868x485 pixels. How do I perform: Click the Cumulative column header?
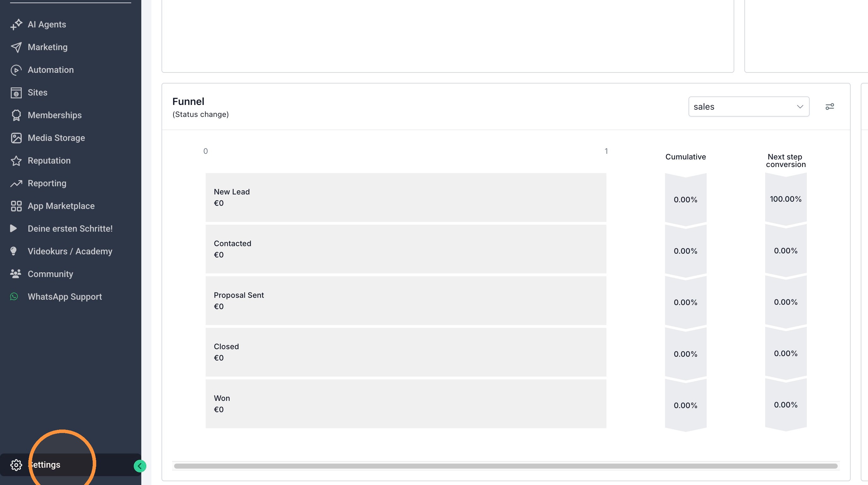685,157
